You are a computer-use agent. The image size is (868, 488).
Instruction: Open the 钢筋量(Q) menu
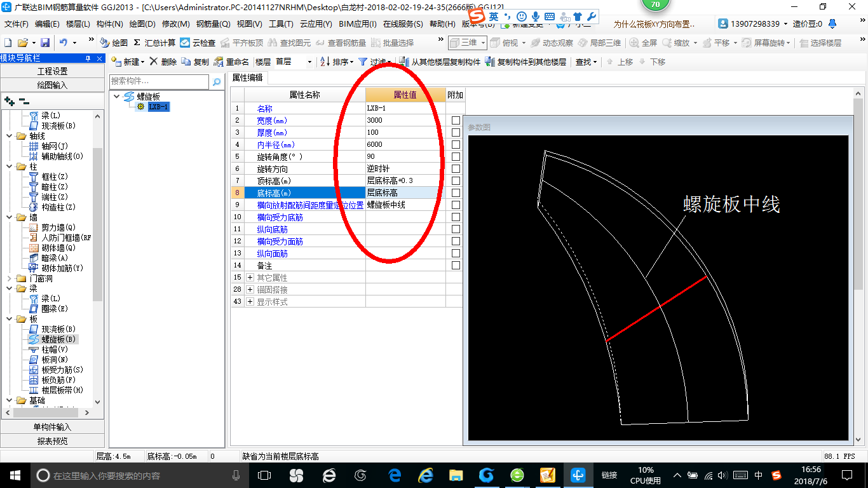point(213,24)
